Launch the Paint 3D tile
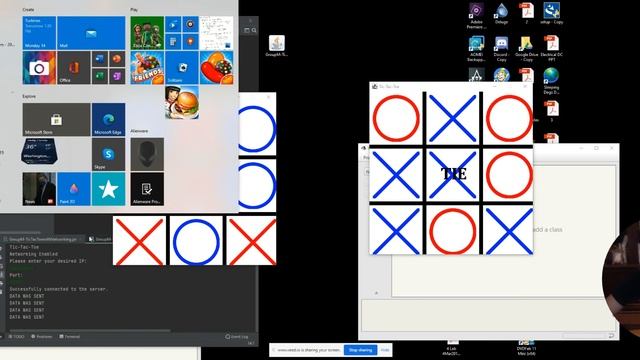640x360 pixels. (x=74, y=189)
